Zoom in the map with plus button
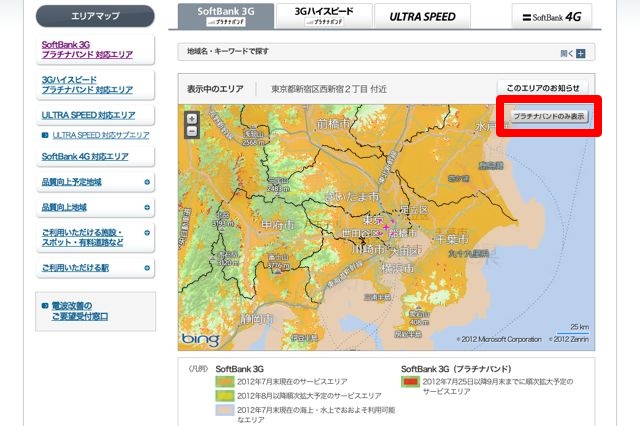Image resolution: width=640 pixels, height=426 pixels. pyautogui.click(x=192, y=118)
